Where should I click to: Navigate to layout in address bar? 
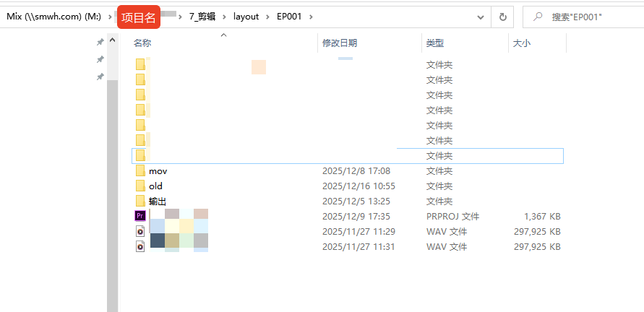pos(246,17)
